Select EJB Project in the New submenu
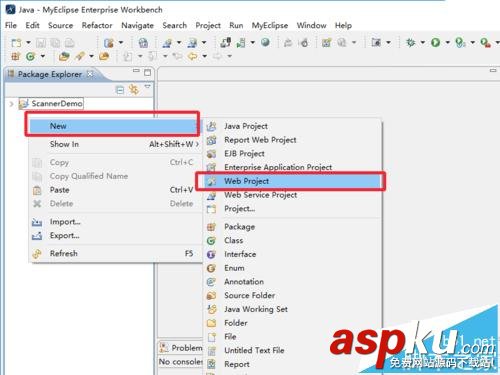500x375 pixels. (292, 154)
